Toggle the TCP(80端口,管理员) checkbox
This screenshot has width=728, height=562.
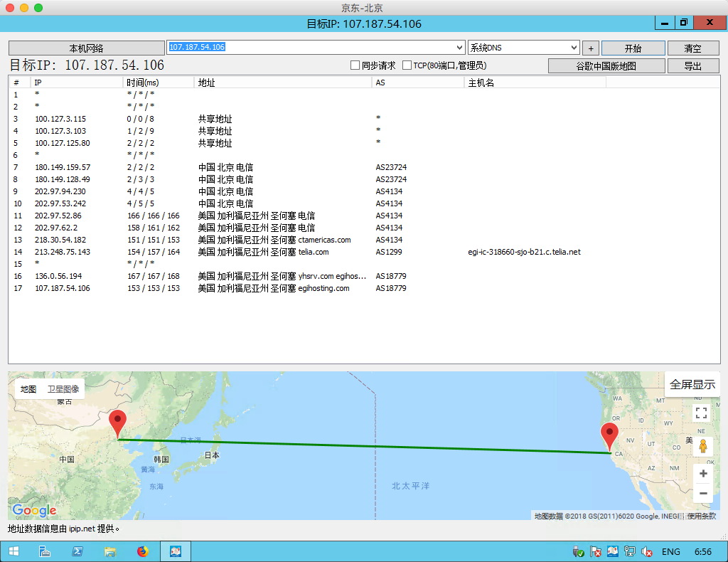(407, 65)
